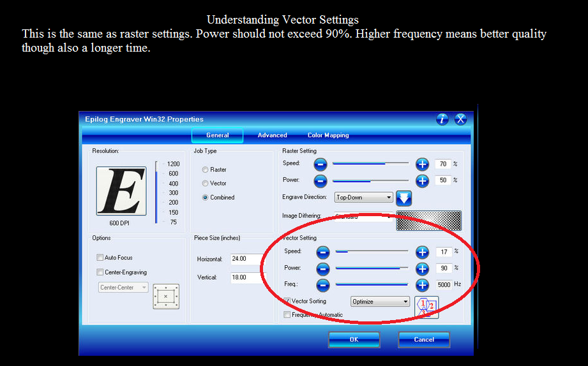This screenshot has width=588, height=366.
Task: Click the image dithering pattern preview
Action: tap(428, 220)
